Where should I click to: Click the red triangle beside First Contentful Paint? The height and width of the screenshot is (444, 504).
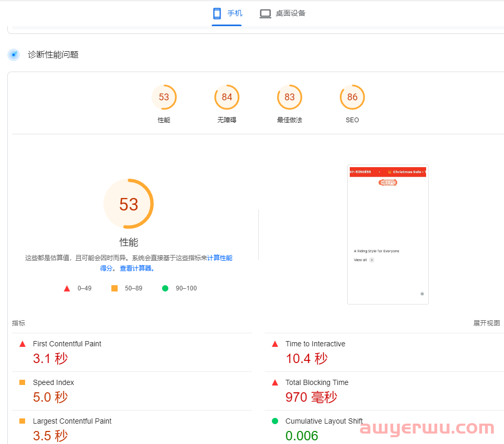(x=22, y=343)
